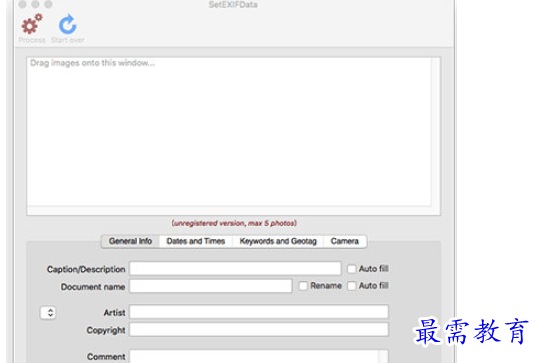Tick the Rename checkbox
This screenshot has width=537, height=363.
pyautogui.click(x=303, y=286)
